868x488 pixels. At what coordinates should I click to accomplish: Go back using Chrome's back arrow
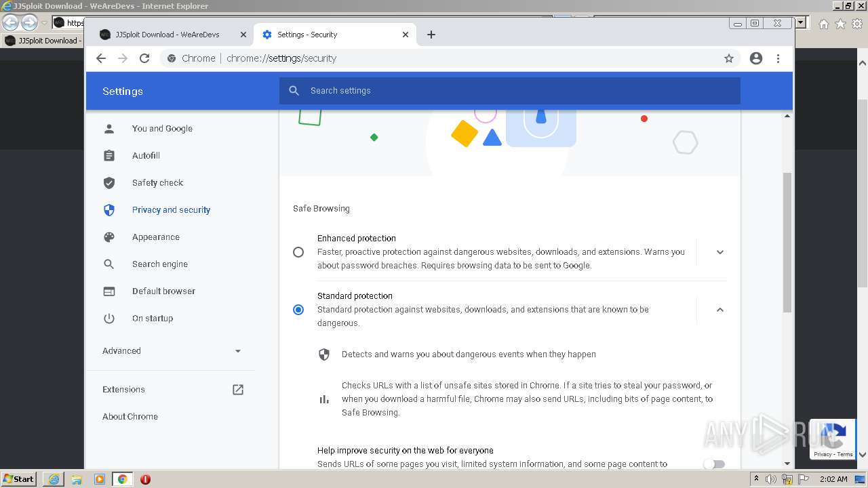101,58
